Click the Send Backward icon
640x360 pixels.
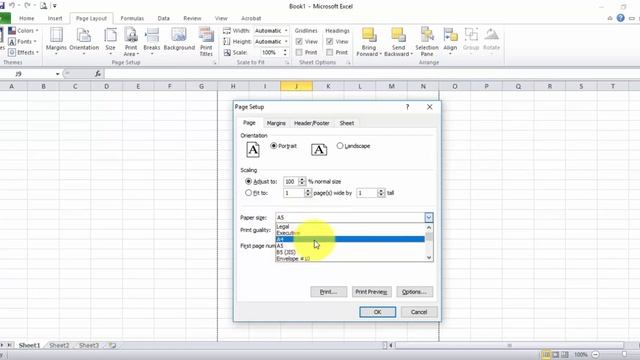pos(398,41)
